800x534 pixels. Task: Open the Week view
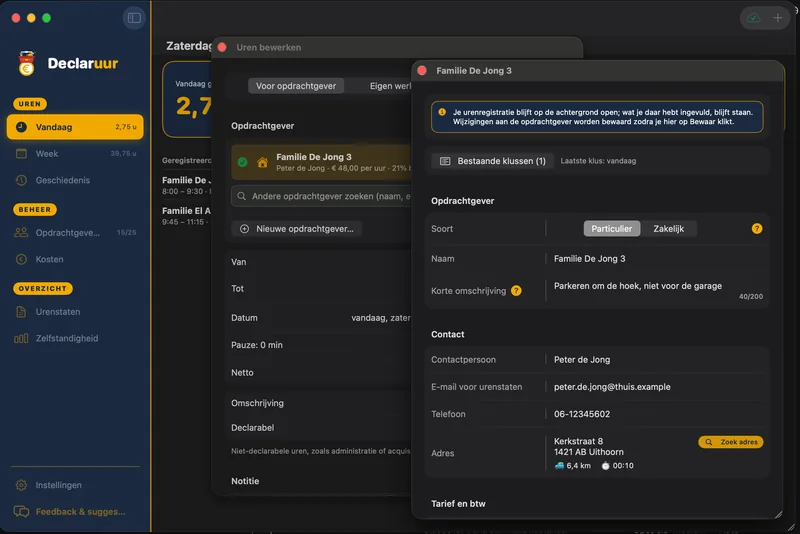[x=75, y=154]
